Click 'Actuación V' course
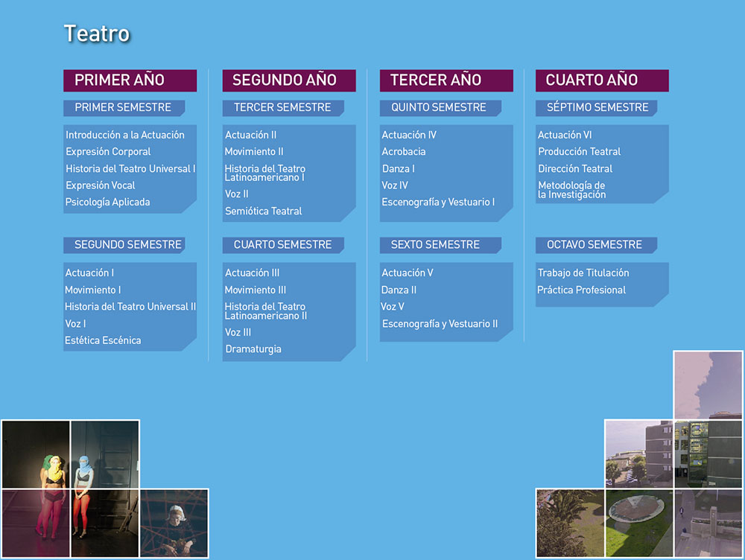This screenshot has width=745, height=560. pos(408,273)
